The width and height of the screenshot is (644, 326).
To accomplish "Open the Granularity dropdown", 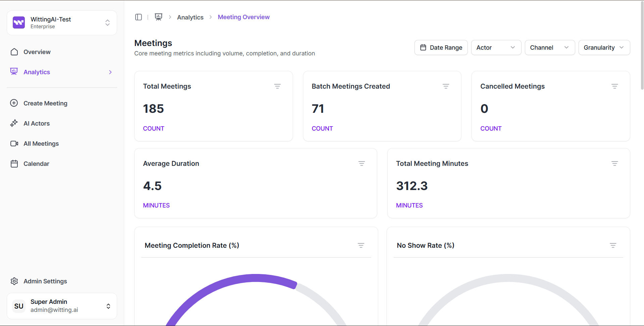I will tap(604, 48).
